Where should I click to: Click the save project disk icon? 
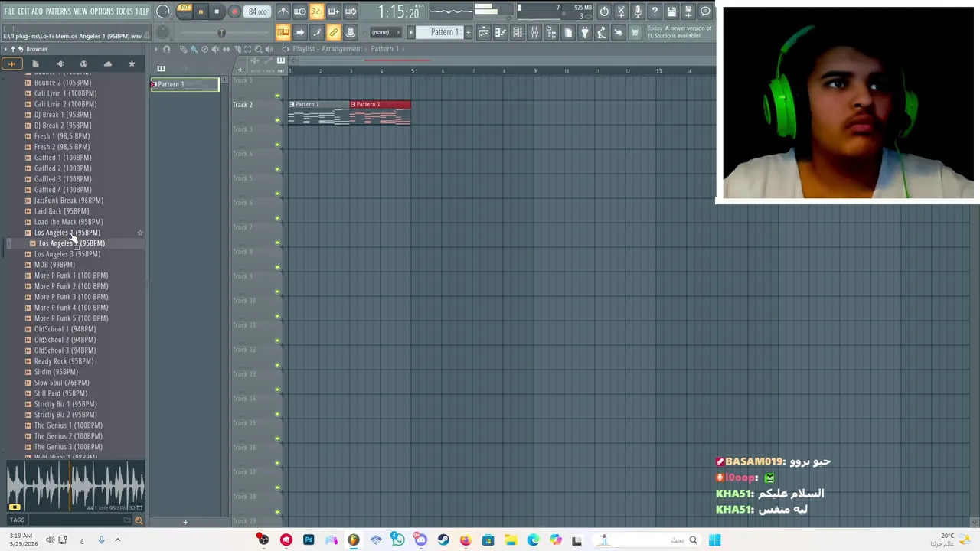coord(671,11)
